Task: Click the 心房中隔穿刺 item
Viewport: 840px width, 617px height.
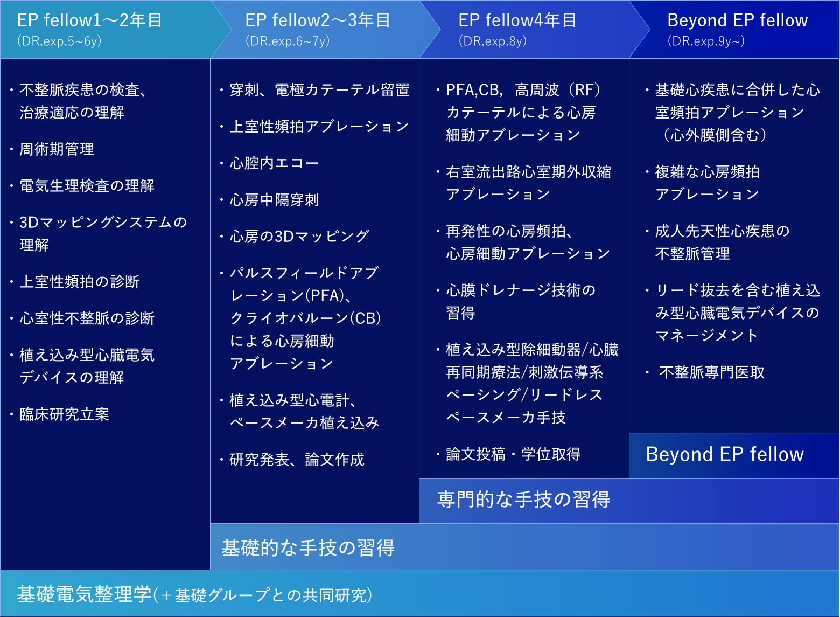Action: pos(274,200)
